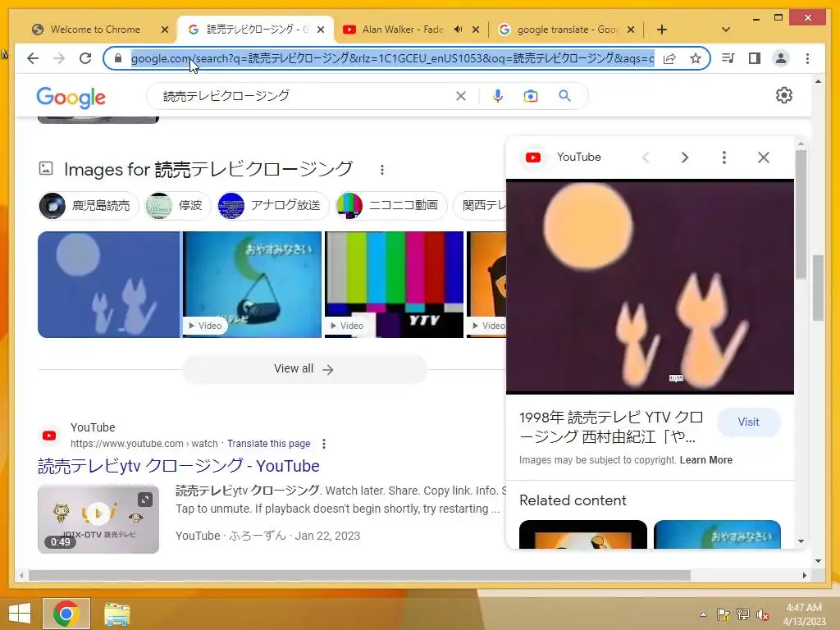
Task: Click Translate this page link
Action: [268, 444]
